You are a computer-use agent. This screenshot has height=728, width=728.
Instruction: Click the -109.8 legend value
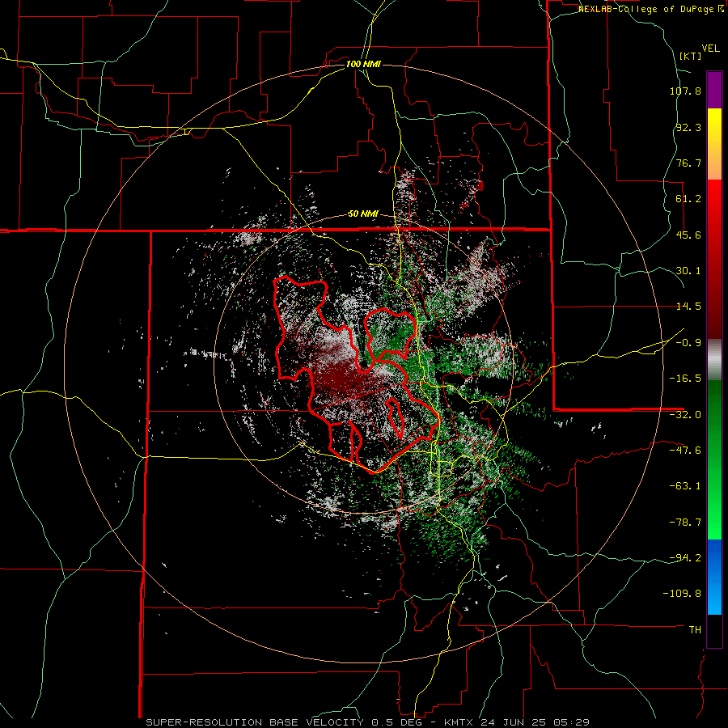coord(682,594)
